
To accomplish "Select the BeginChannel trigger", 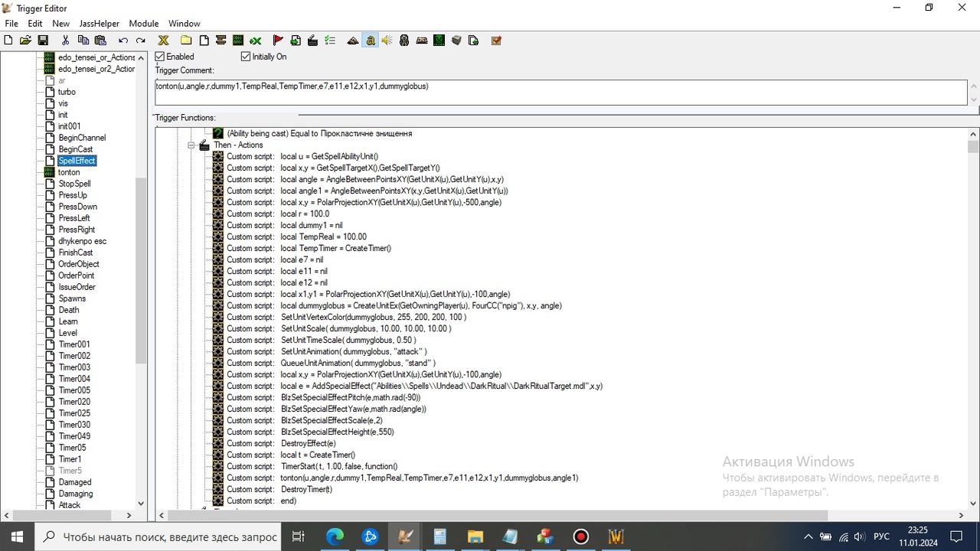I will click(x=82, y=138).
